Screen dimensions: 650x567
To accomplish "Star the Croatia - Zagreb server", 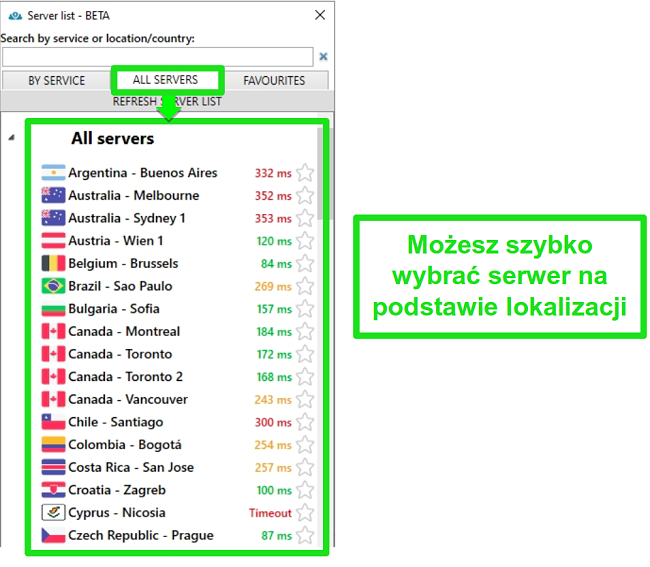I will pyautogui.click(x=305, y=491).
